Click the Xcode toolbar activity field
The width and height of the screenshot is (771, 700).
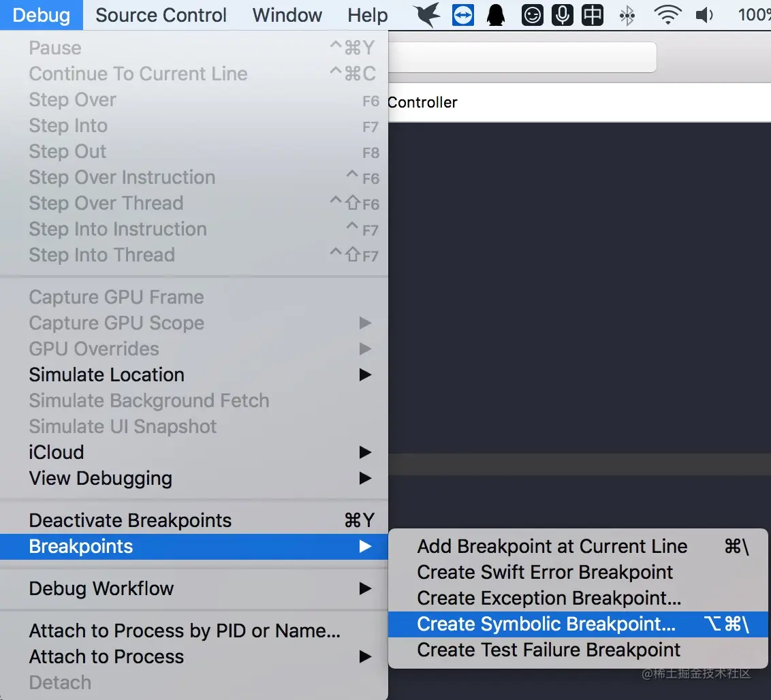tap(522, 57)
